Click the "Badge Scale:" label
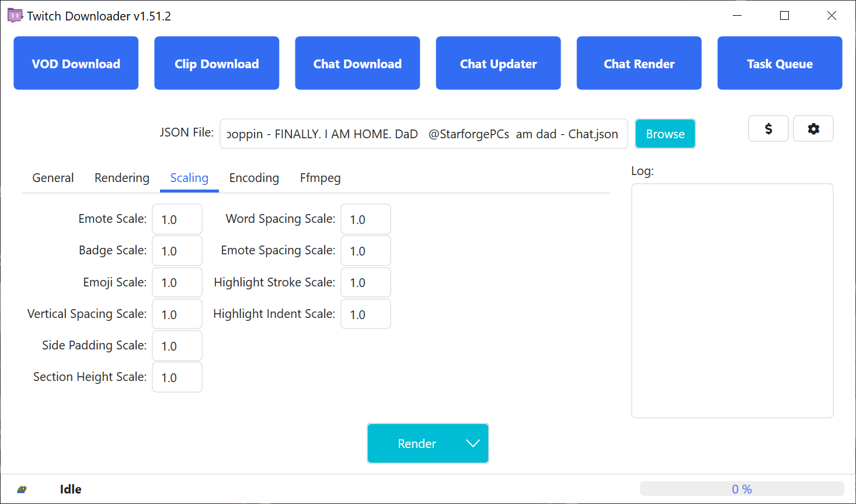 pos(113,250)
